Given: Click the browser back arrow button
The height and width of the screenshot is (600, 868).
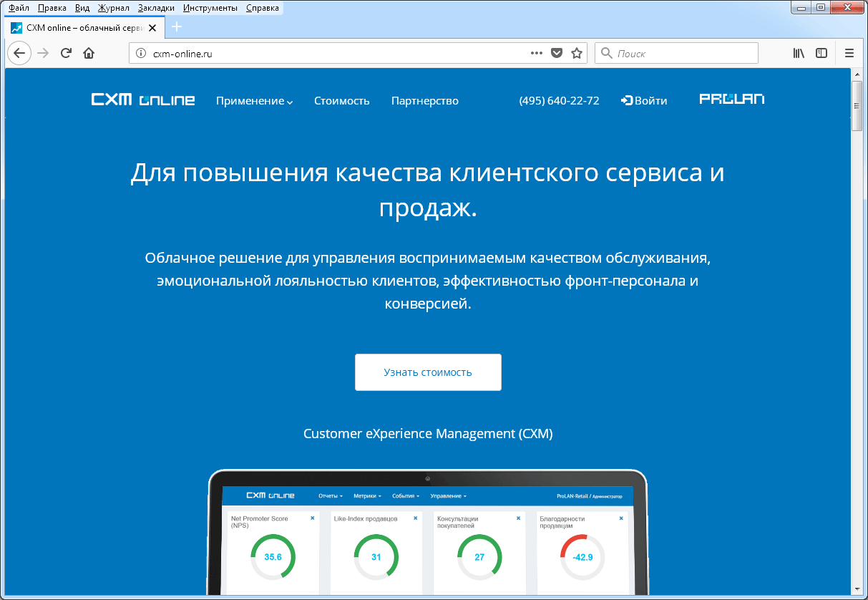Looking at the screenshot, I should tap(19, 53).
